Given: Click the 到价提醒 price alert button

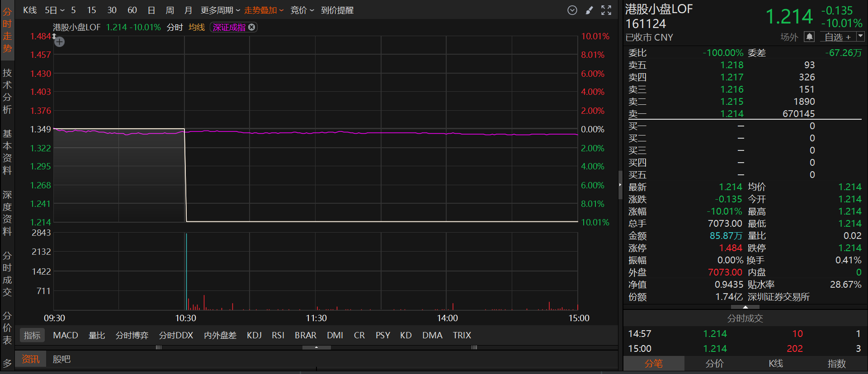Looking at the screenshot, I should click(337, 10).
